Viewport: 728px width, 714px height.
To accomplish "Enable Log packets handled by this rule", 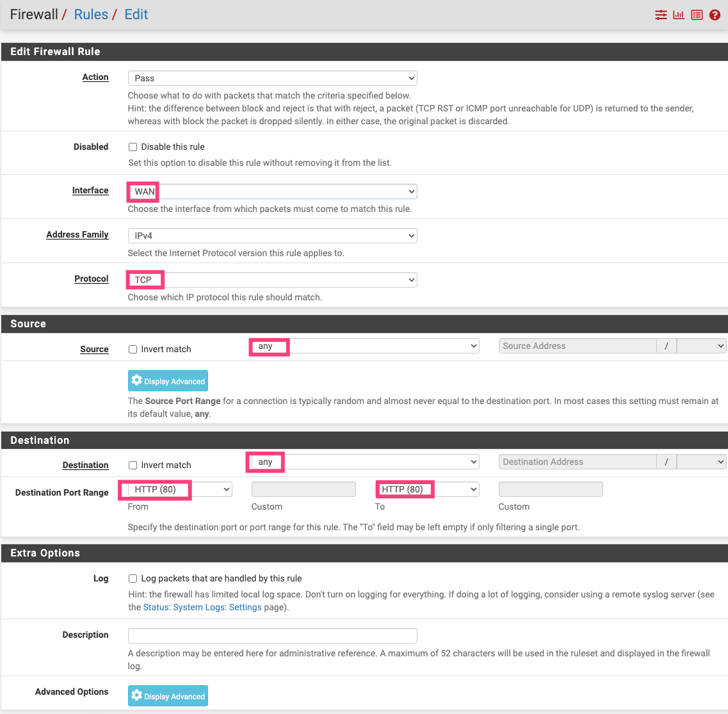I will coord(133,579).
